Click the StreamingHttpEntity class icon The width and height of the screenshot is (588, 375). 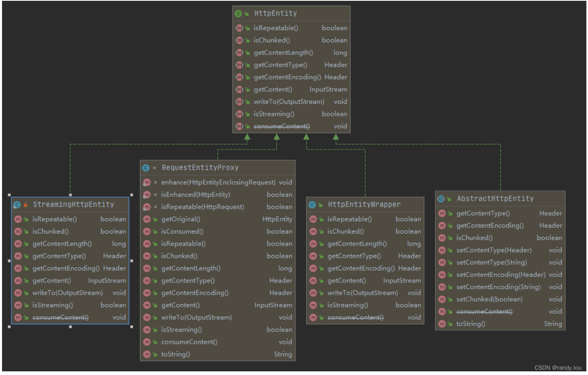click(x=17, y=205)
